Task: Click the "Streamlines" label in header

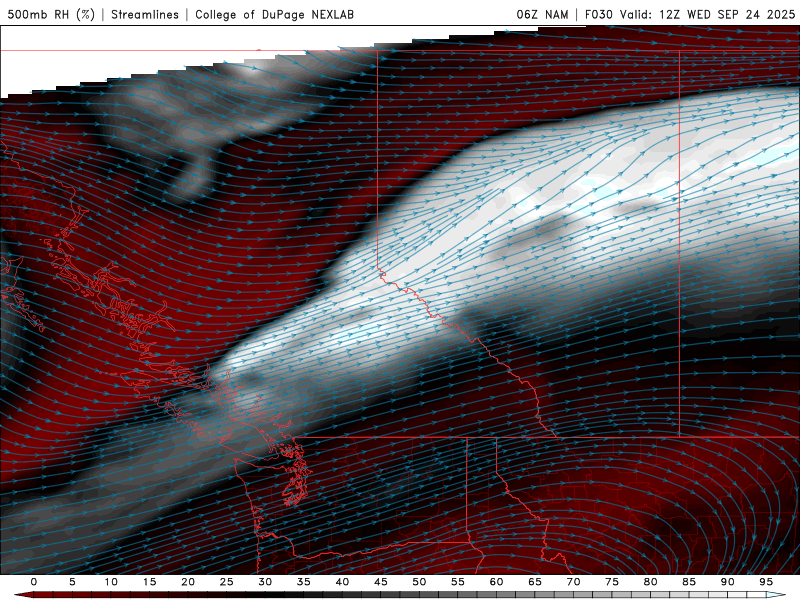Action: (x=145, y=14)
